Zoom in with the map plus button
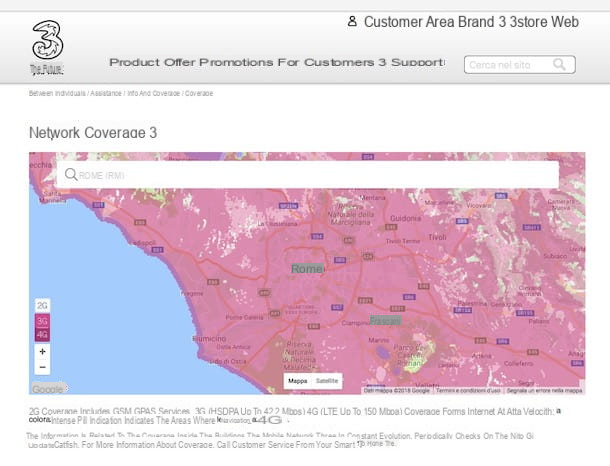 42,352
